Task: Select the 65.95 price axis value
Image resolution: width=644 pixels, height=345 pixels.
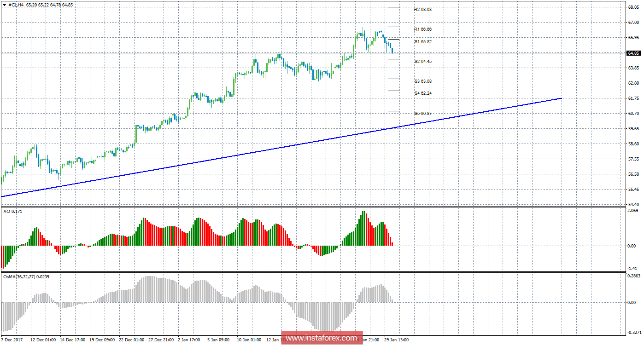Action: coord(633,38)
